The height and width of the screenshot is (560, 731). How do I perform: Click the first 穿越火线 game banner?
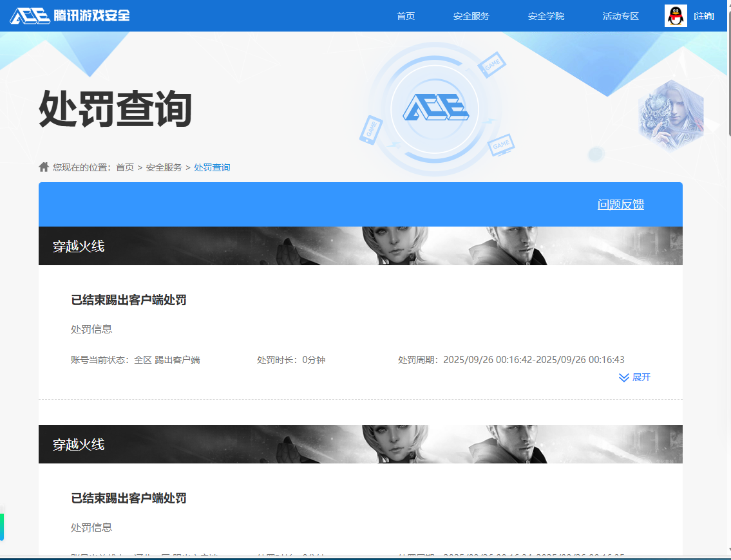click(360, 246)
